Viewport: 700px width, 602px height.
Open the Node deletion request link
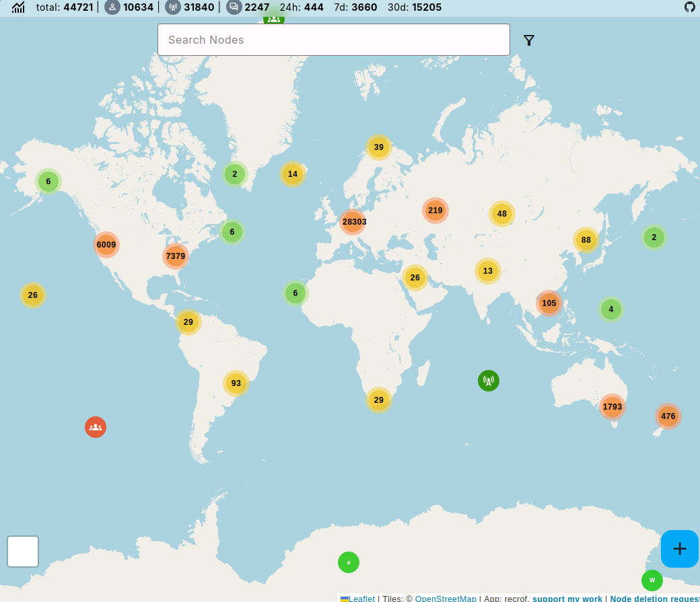click(654, 599)
